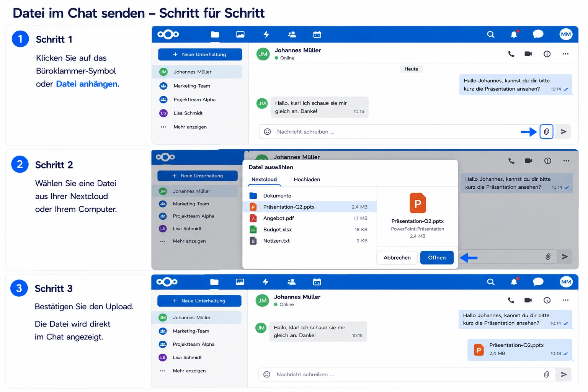This screenshot has height=392, width=588.
Task: Start video call in Step 1 chat header
Action: (x=528, y=54)
